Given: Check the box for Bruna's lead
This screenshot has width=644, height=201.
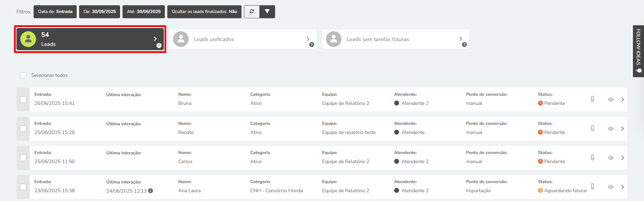Looking at the screenshot, I should pos(23,100).
